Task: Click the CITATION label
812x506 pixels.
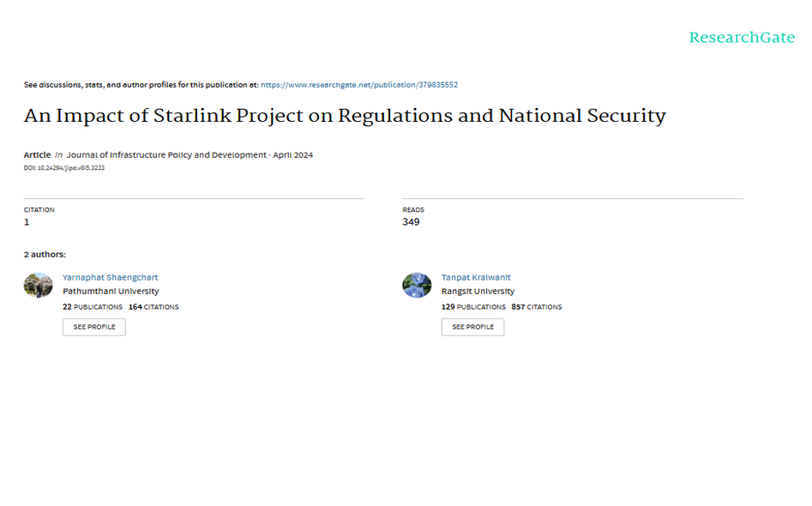Action: 39,210
